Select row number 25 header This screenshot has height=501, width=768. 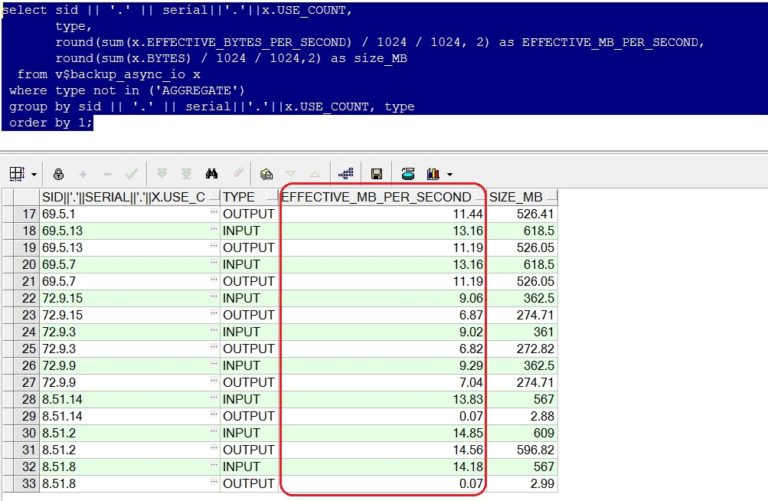(x=26, y=349)
